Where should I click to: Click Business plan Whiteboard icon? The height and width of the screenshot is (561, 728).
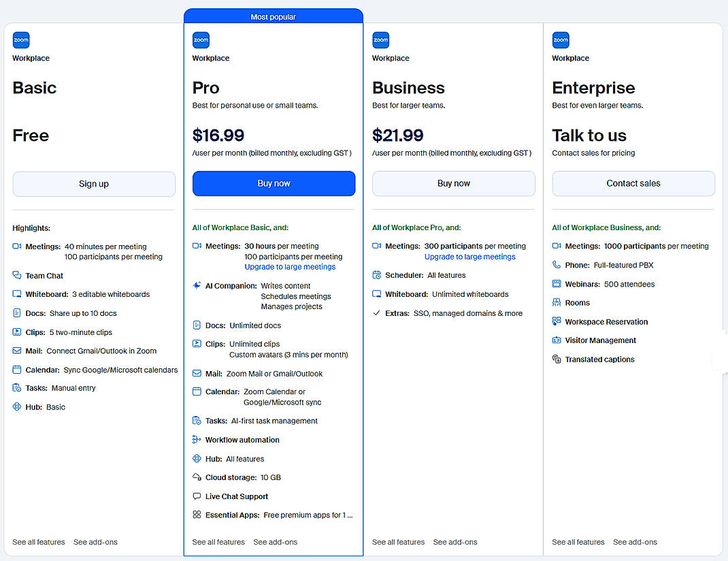[376, 294]
